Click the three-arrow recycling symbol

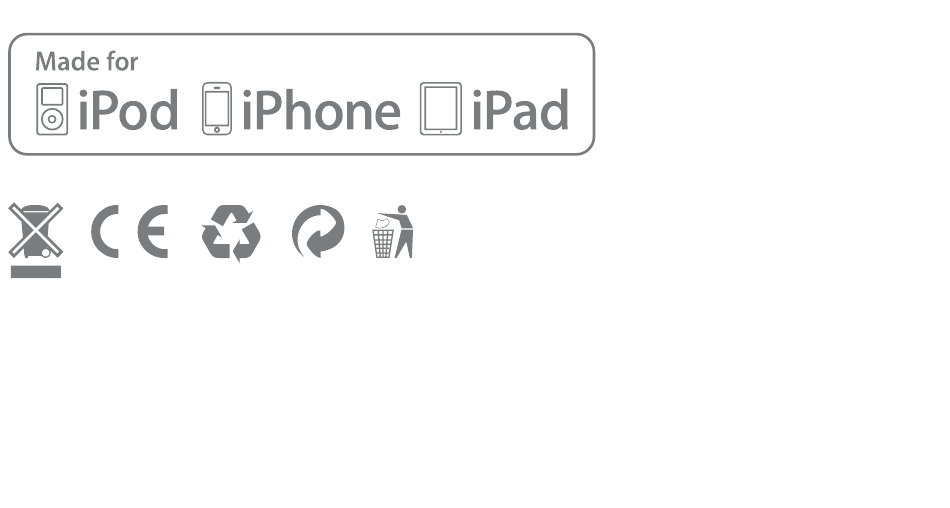pos(231,233)
